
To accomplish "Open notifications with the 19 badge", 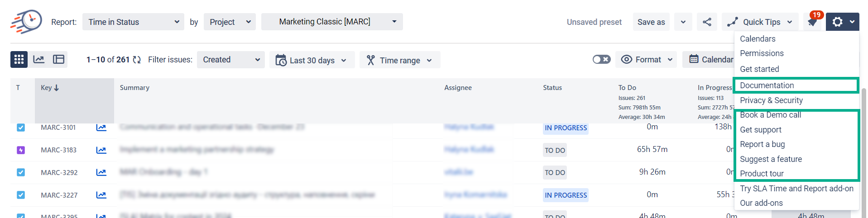I will point(813,22).
